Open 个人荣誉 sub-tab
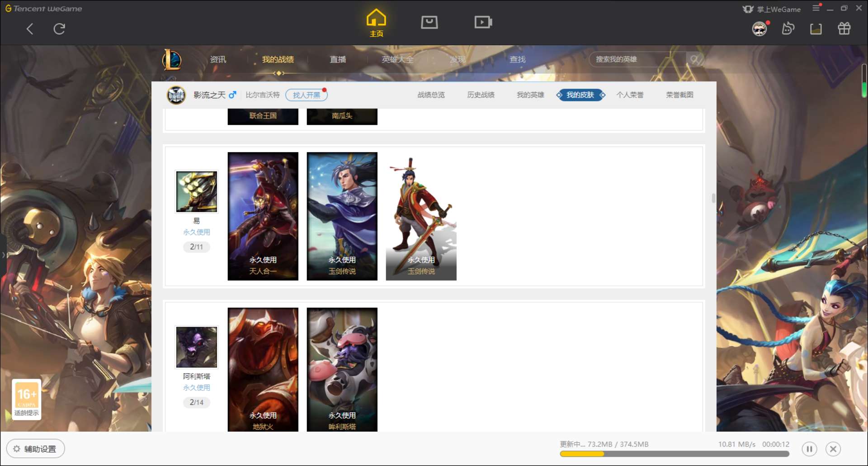 coord(630,95)
